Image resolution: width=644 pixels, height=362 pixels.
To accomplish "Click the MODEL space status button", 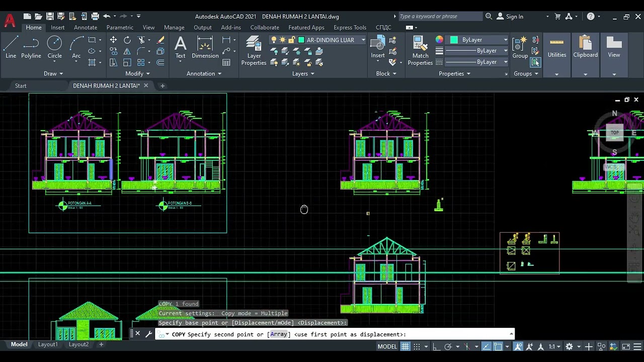I will pyautogui.click(x=387, y=346).
